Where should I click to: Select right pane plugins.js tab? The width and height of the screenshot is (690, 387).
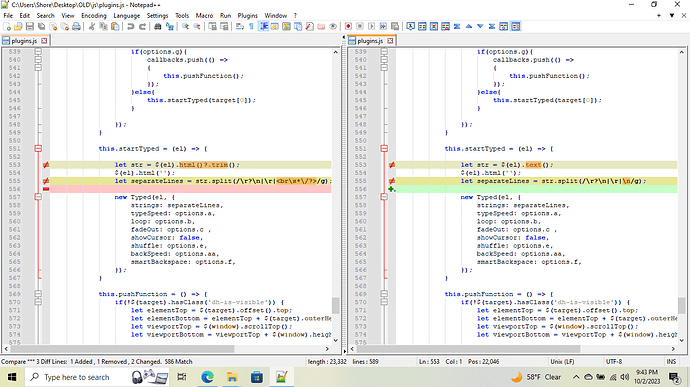(370, 41)
